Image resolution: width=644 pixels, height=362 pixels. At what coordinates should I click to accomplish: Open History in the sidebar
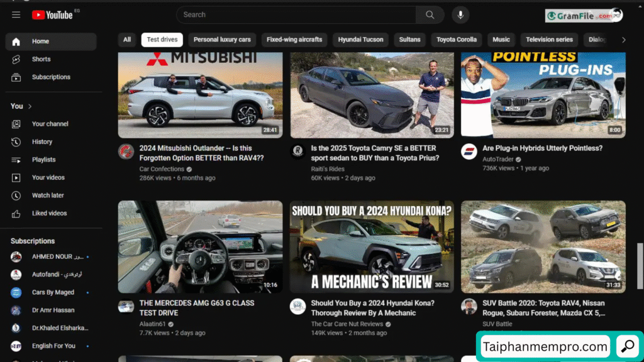pos(42,142)
